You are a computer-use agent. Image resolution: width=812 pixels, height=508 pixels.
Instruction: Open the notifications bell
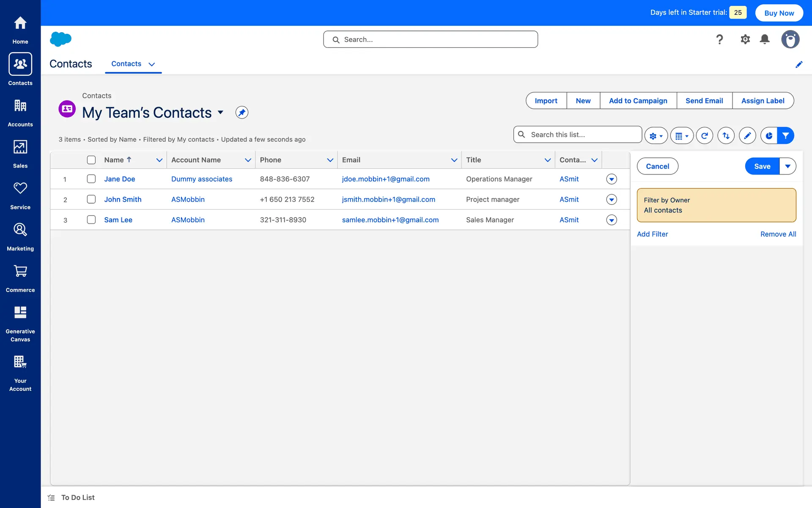[764, 39]
